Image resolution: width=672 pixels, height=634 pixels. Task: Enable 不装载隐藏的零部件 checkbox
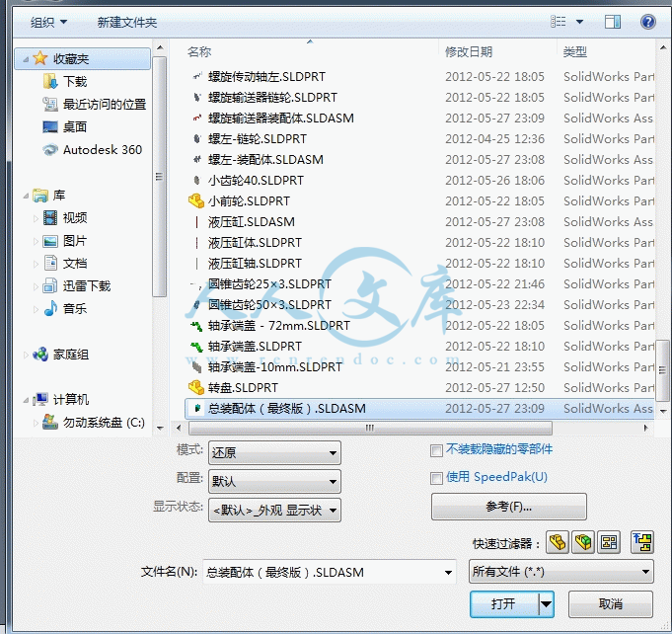coord(436,450)
